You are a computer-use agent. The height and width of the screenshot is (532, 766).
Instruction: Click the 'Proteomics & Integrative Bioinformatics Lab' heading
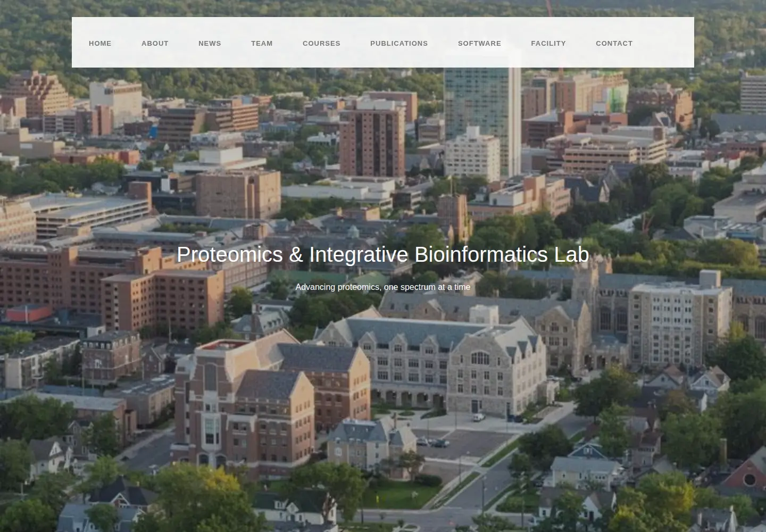pos(383,254)
